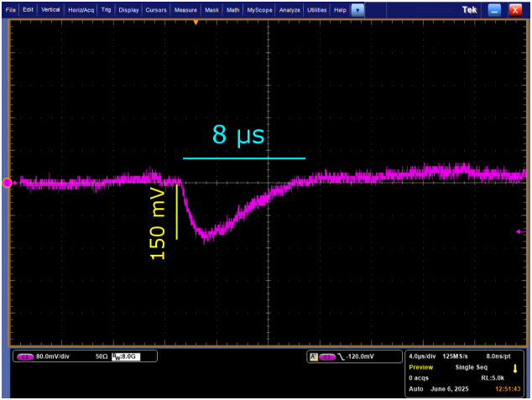Open the Horiz/Acq menu
The height and width of the screenshot is (400, 532).
click(81, 10)
